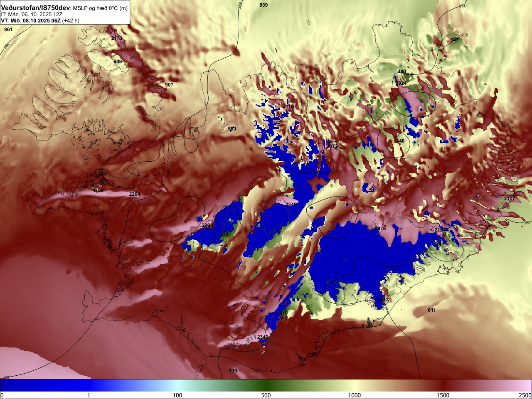Select the '2293' height label
The image size is (532, 399).
coord(207,225)
